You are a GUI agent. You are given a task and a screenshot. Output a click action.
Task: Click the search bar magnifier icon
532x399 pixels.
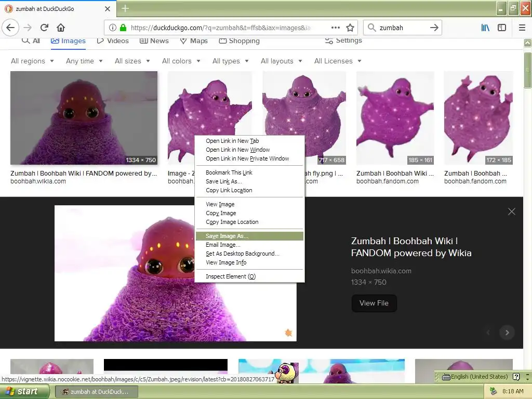372,28
